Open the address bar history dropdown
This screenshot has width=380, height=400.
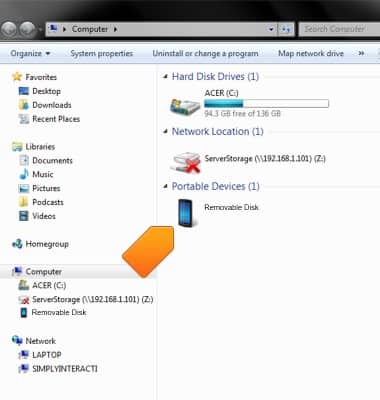[271, 29]
